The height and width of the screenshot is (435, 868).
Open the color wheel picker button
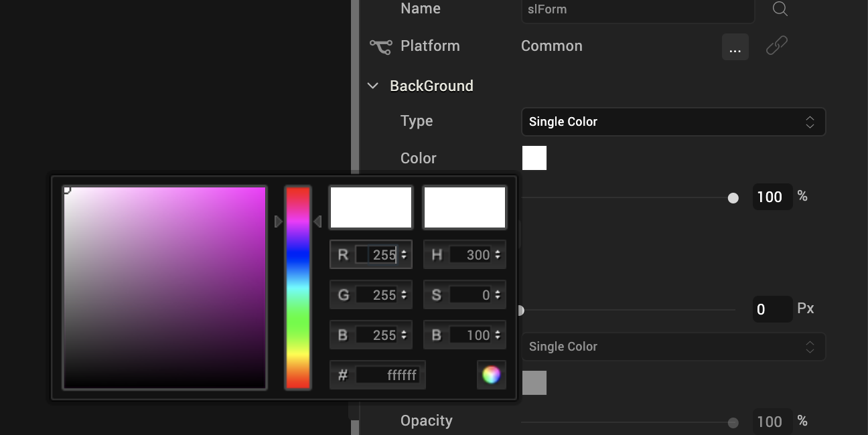491,375
